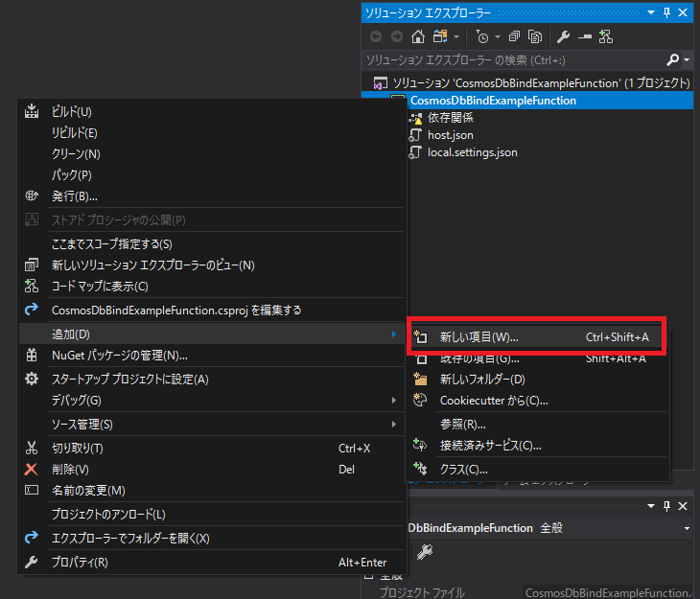Choose プロジェクトのアンロード(L)

[212, 515]
